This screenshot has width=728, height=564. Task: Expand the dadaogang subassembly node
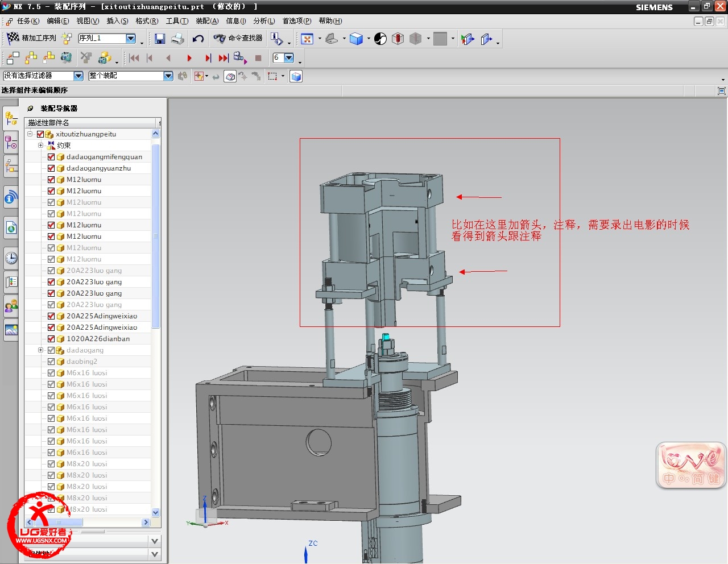[x=41, y=350]
